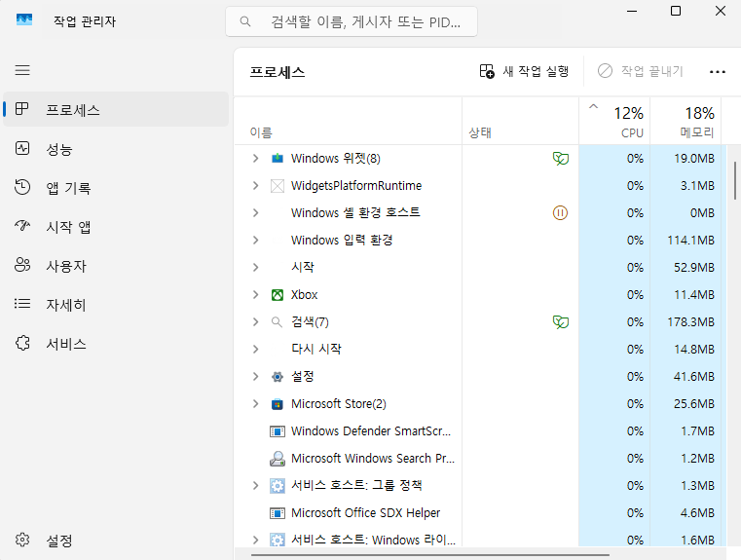Viewport: 741px width, 560px height.
Task: Expand the 검색(7) process group
Action: click(x=256, y=322)
